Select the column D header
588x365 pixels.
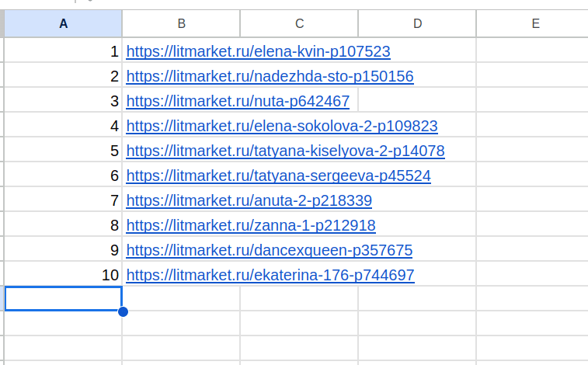[x=417, y=23]
